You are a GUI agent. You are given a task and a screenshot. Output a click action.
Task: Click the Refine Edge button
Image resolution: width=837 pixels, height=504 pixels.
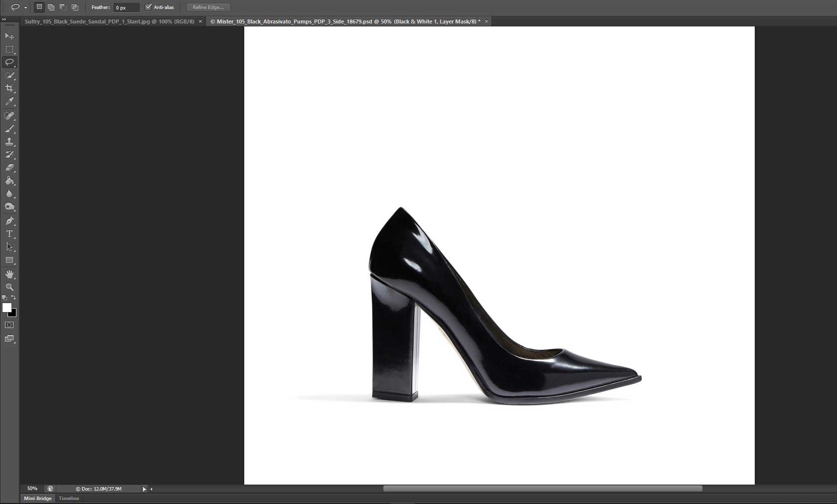coord(207,7)
